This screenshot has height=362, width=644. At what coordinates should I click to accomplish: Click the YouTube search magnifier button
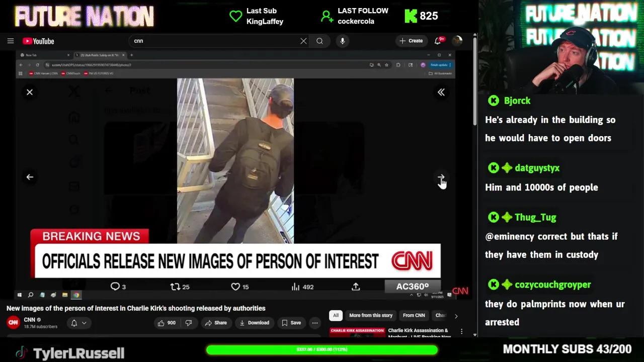pyautogui.click(x=319, y=41)
